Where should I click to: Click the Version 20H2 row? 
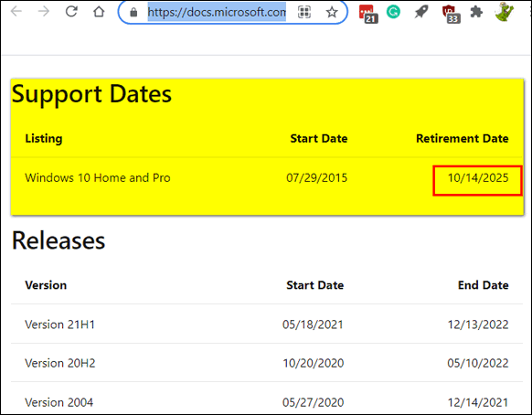pyautogui.click(x=267, y=363)
